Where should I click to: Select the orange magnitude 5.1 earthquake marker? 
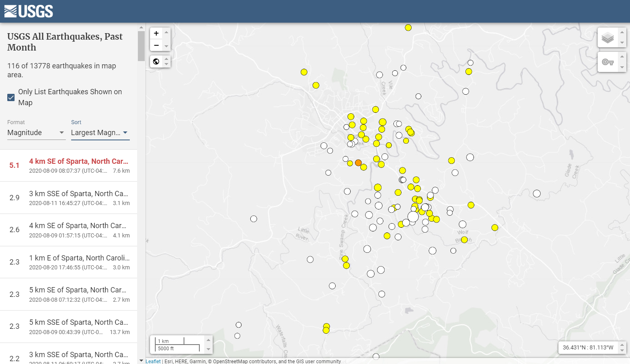[x=358, y=163]
